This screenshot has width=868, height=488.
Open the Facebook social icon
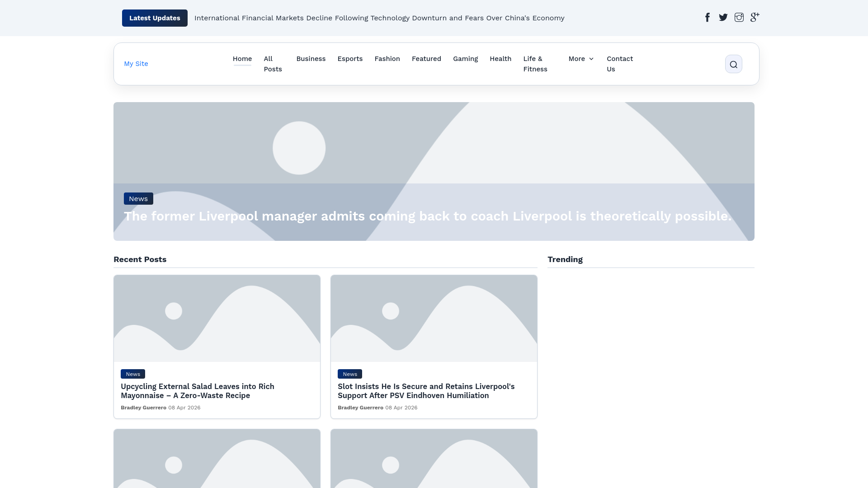click(x=708, y=18)
